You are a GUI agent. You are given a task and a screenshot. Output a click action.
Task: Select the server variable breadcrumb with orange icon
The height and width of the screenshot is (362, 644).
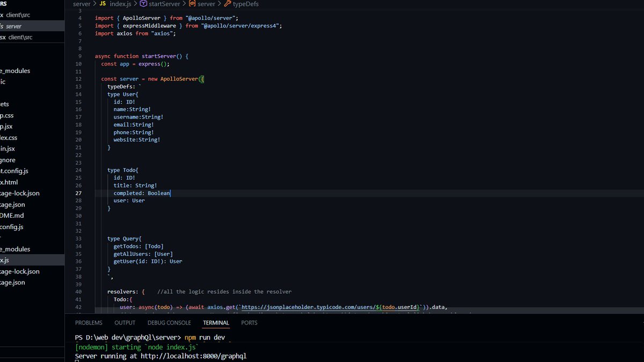click(202, 4)
